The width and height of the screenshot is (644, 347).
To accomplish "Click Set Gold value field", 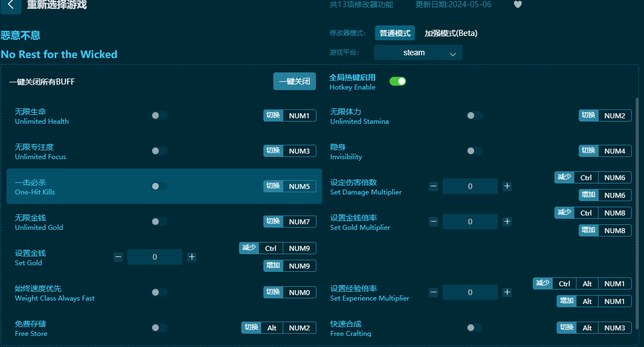I will point(155,257).
